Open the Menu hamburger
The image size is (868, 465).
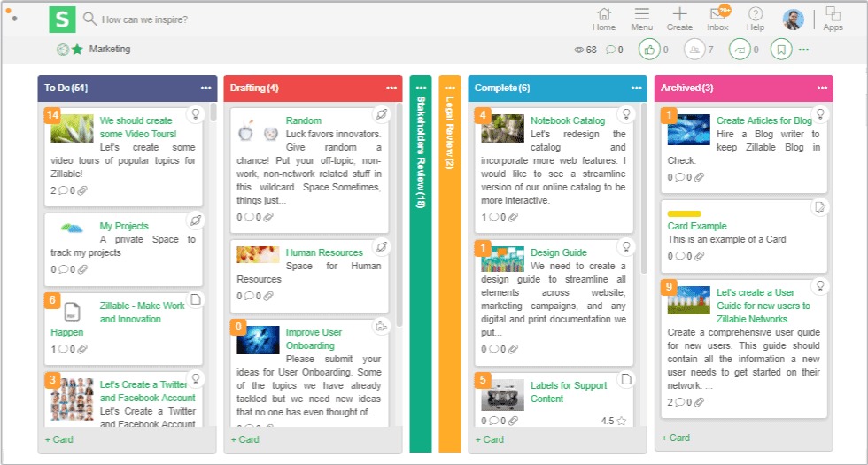coord(641,19)
